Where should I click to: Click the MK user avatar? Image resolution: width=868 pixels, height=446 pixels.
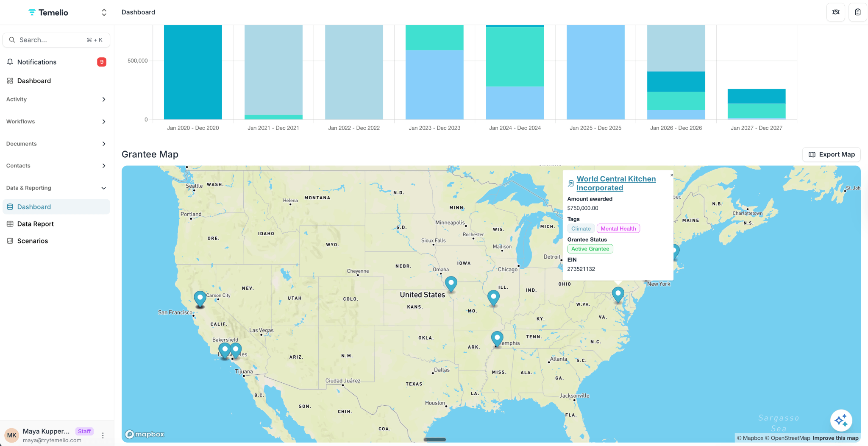(x=12, y=435)
